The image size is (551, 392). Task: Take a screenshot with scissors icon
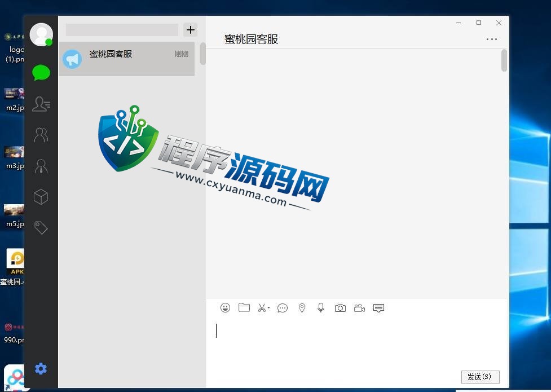pos(262,309)
